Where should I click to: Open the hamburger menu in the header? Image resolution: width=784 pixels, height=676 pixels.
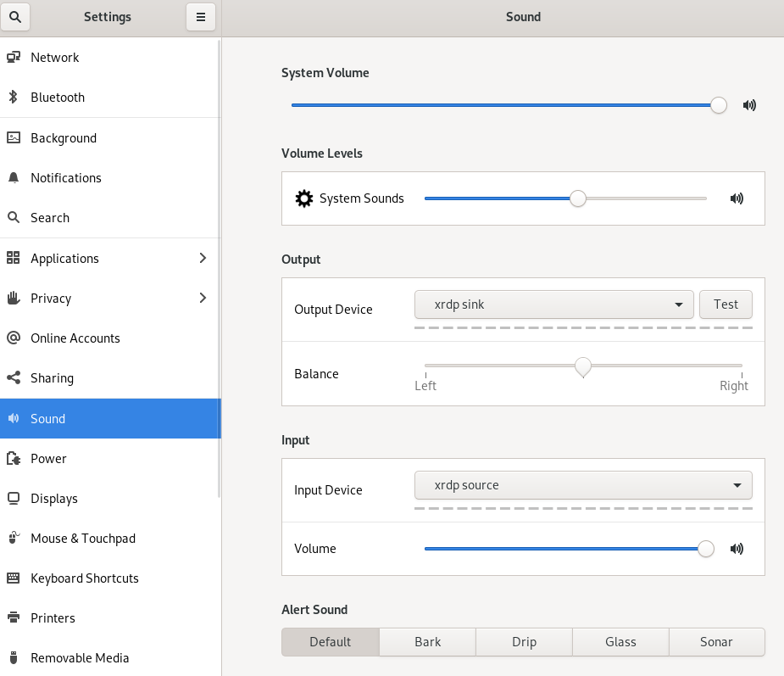point(201,17)
